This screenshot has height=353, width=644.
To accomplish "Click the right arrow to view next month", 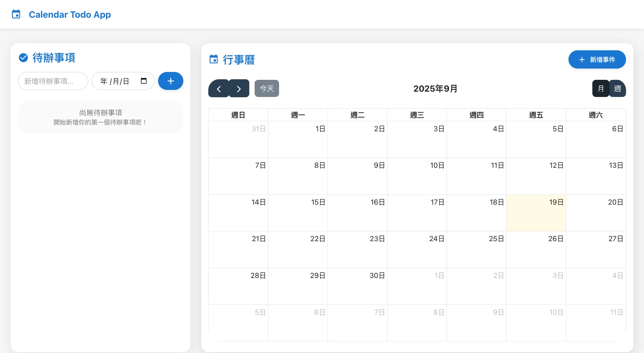I will 239,89.
